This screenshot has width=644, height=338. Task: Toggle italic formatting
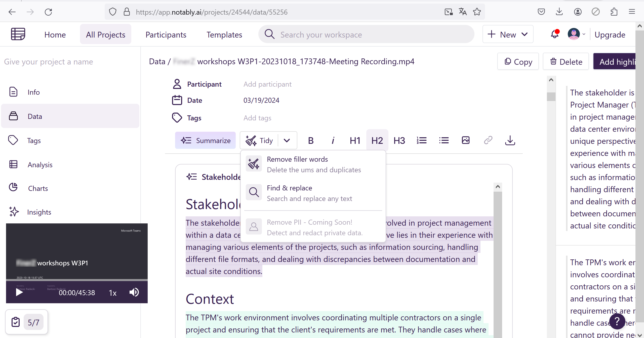[x=333, y=140]
